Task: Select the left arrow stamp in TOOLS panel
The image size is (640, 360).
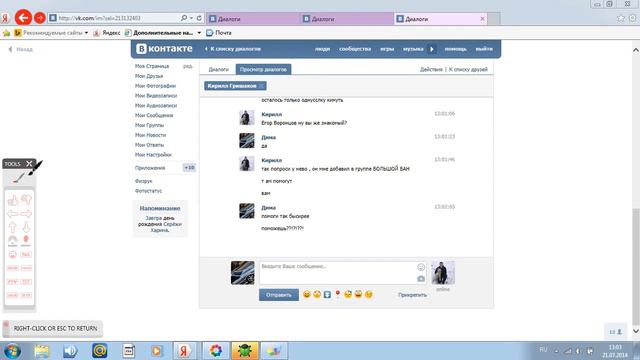Action: 13,214
